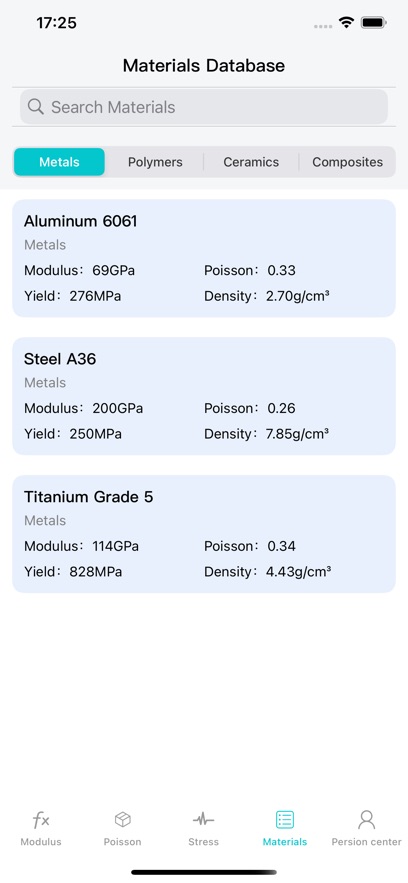
Task: Tap the Steel A36 modulus 200GPa value
Action: pyautogui.click(x=118, y=408)
